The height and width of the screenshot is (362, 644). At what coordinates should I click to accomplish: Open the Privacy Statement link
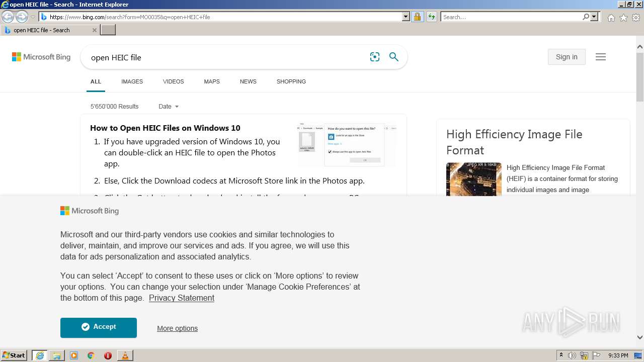pyautogui.click(x=182, y=298)
